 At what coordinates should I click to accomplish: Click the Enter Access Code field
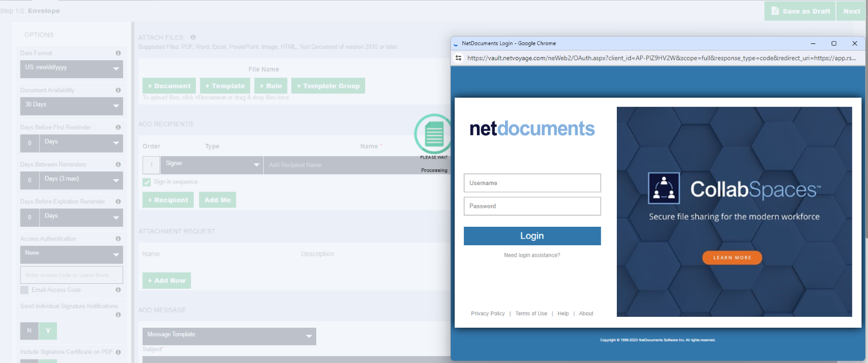[72, 275]
